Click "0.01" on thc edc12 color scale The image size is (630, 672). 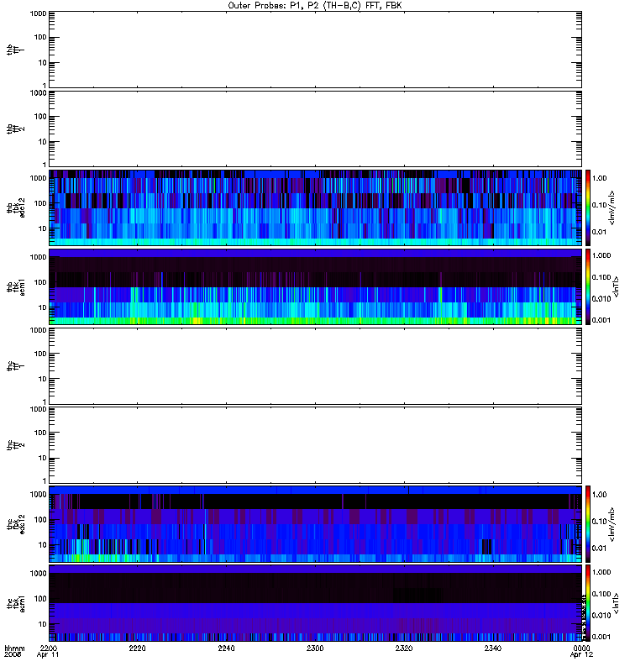[x=600, y=549]
